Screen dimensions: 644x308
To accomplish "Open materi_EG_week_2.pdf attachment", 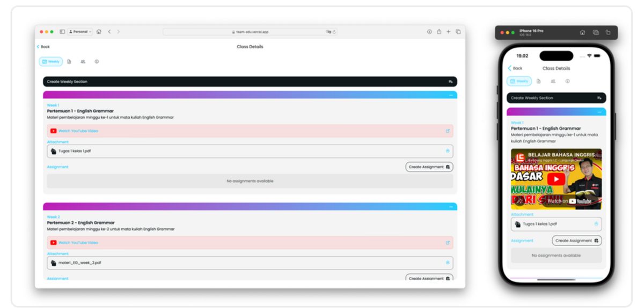I will click(x=250, y=263).
